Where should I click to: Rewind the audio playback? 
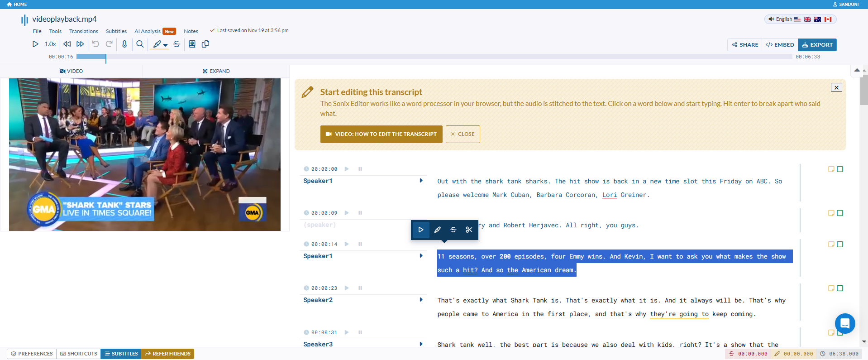tap(67, 44)
